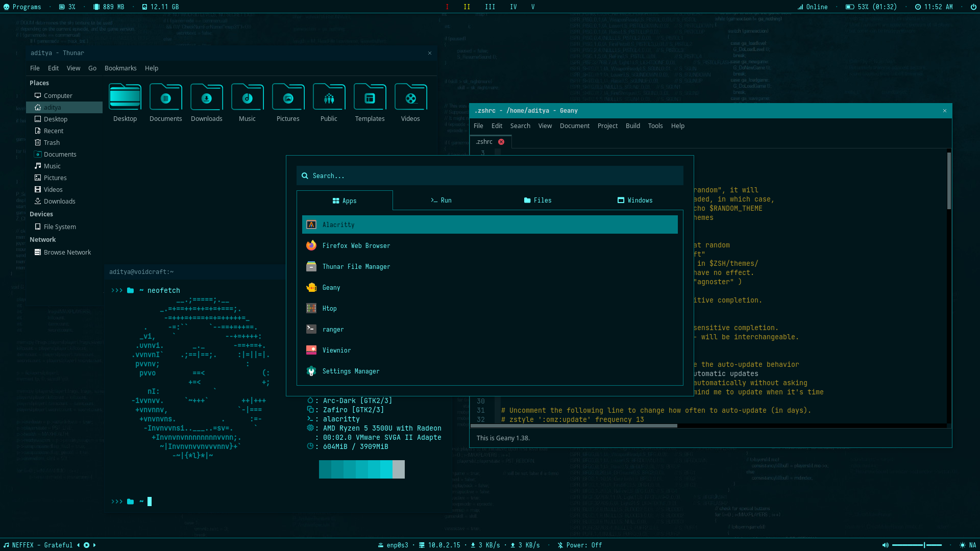The image size is (980, 551).
Task: Open the Downloads folder icon in Thunar
Action: point(206,98)
